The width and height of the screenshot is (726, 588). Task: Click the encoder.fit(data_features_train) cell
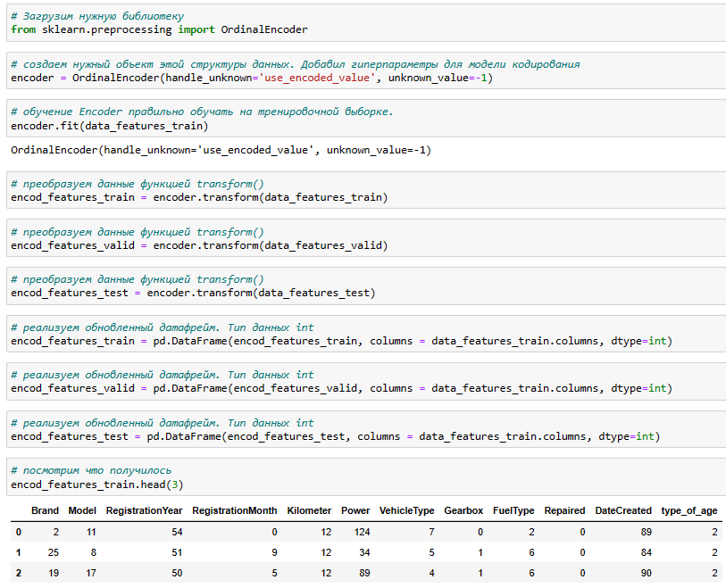pyautogui.click(x=366, y=119)
